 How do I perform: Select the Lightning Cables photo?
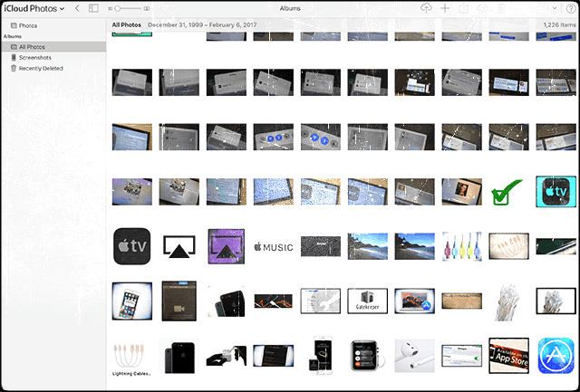coord(131,354)
